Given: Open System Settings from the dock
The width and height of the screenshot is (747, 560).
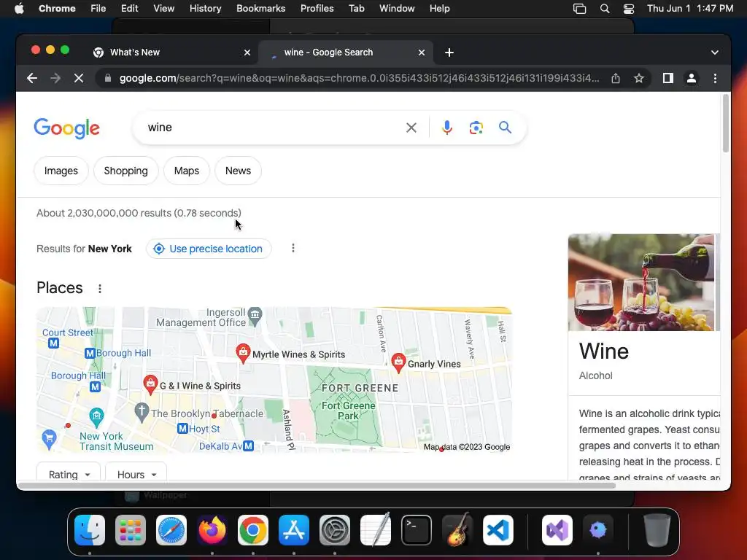Looking at the screenshot, I should (x=334, y=530).
